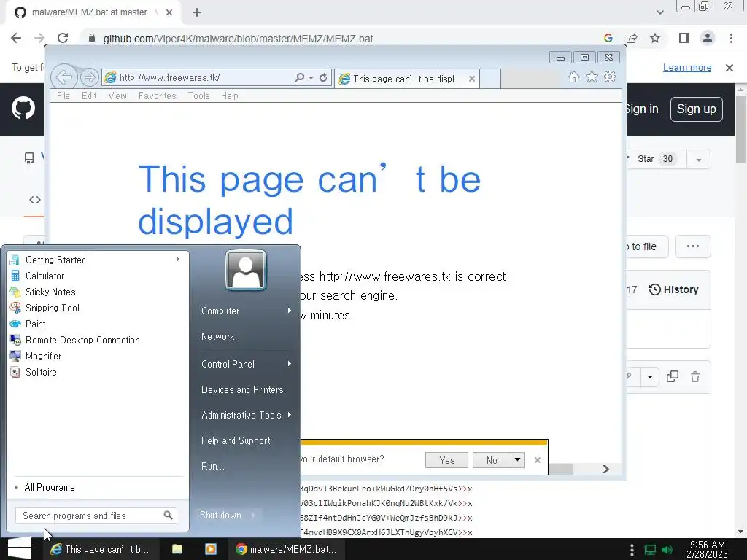Open the GitHub three-dots more options button
747x560 pixels.
click(693, 246)
